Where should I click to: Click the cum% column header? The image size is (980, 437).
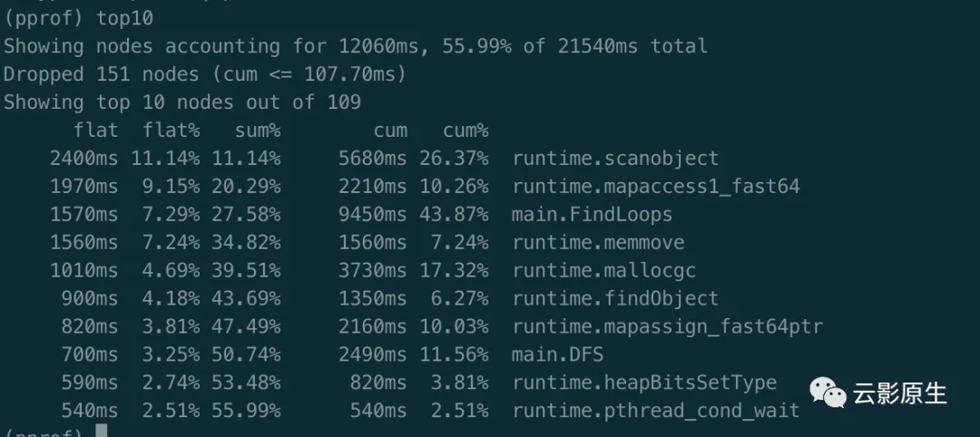pos(465,131)
